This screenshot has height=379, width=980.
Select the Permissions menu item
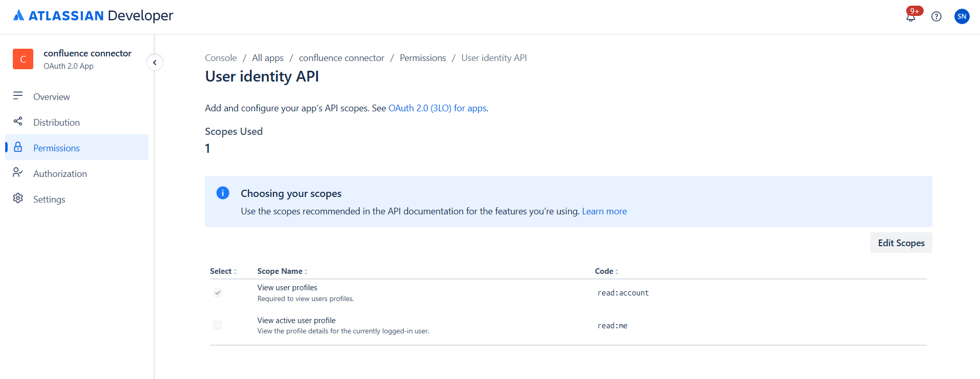coord(77,148)
